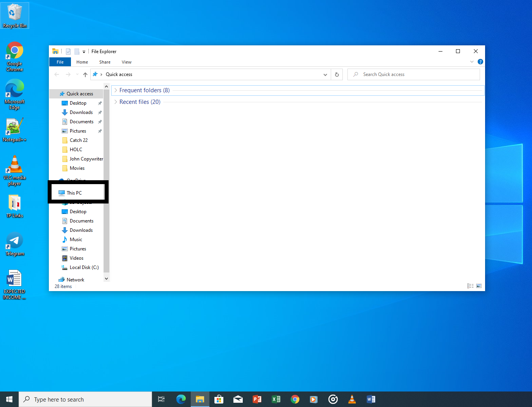532x407 pixels.
Task: Open VLC from the taskbar
Action: 352,399
